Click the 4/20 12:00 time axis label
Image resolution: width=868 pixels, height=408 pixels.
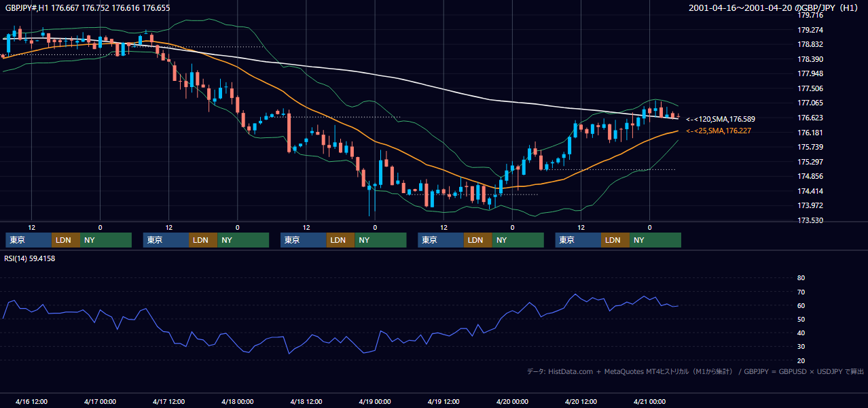(581, 401)
